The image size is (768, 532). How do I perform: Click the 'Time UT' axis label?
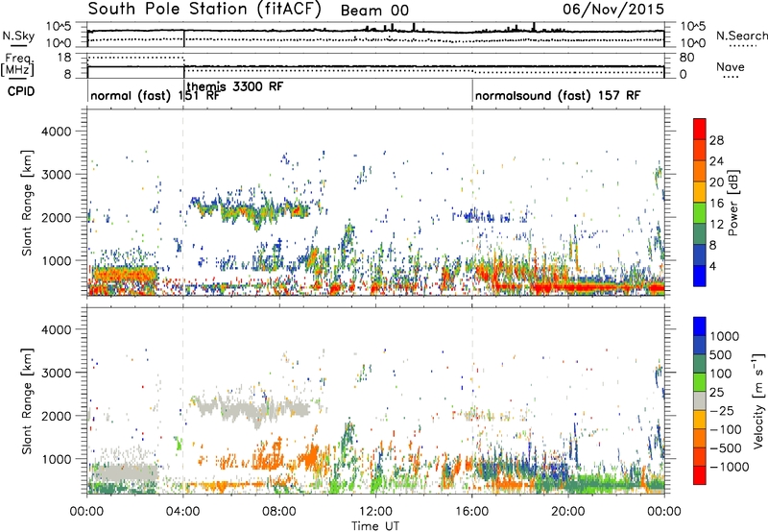click(x=375, y=526)
